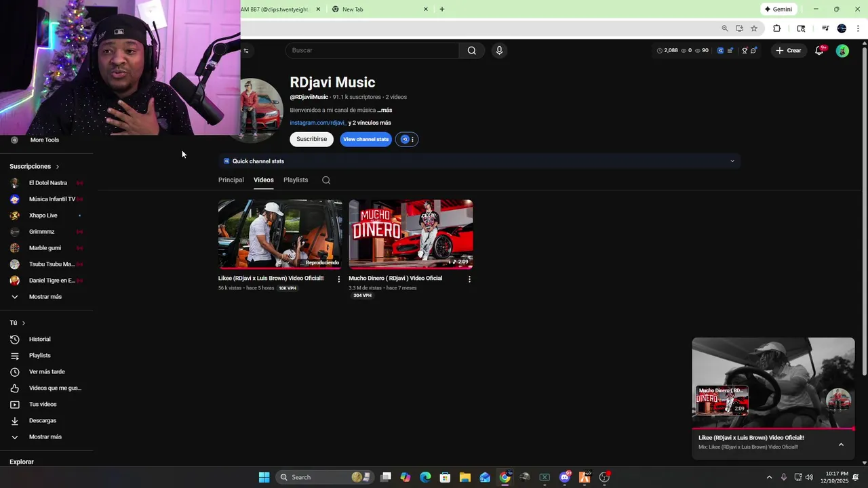Open File Explorer from taskbar
The width and height of the screenshot is (868, 488).
[465, 477]
